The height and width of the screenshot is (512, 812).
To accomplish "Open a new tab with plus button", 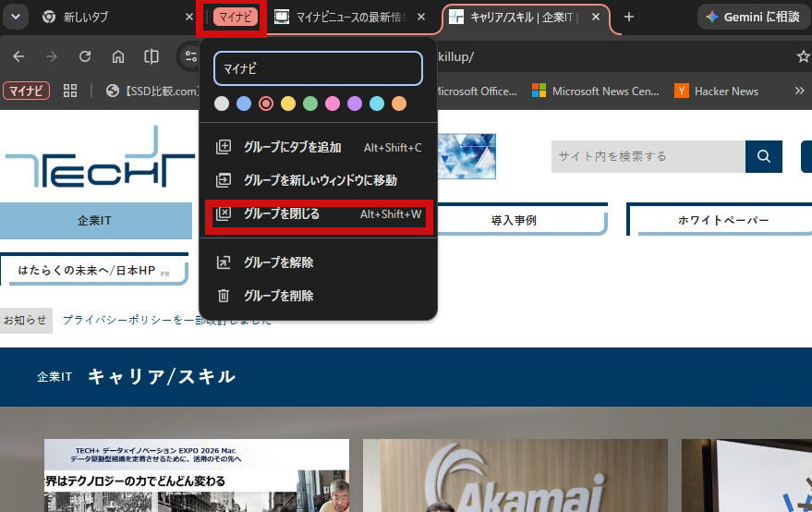I will click(629, 18).
